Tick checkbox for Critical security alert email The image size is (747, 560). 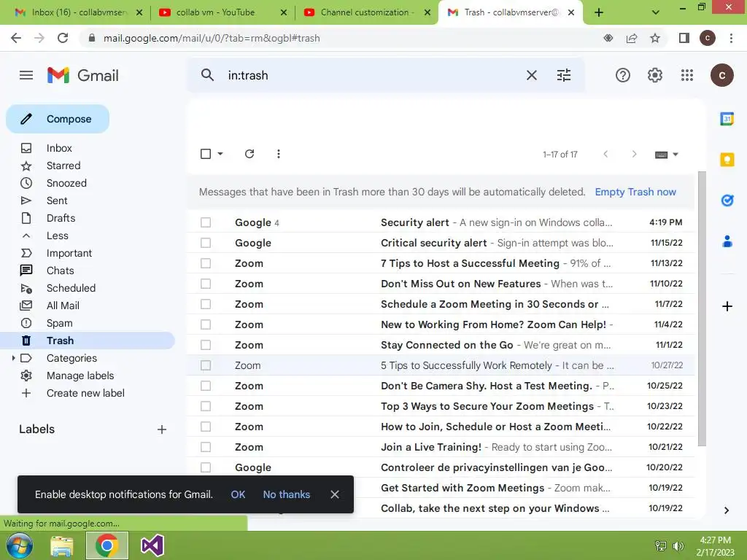[x=206, y=243]
